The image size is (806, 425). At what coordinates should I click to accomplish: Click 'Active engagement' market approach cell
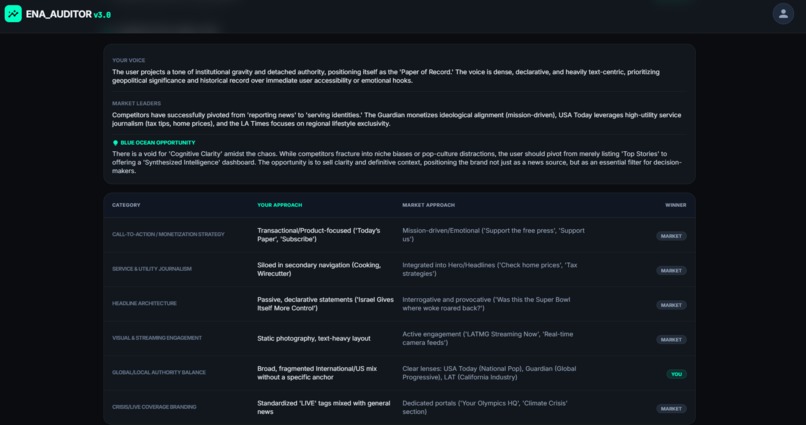[487, 338]
